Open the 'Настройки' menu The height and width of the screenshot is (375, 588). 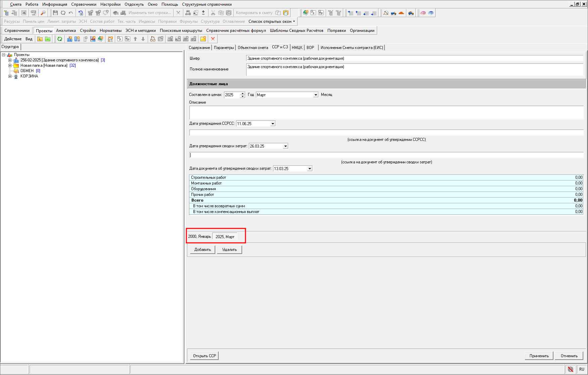pyautogui.click(x=110, y=4)
